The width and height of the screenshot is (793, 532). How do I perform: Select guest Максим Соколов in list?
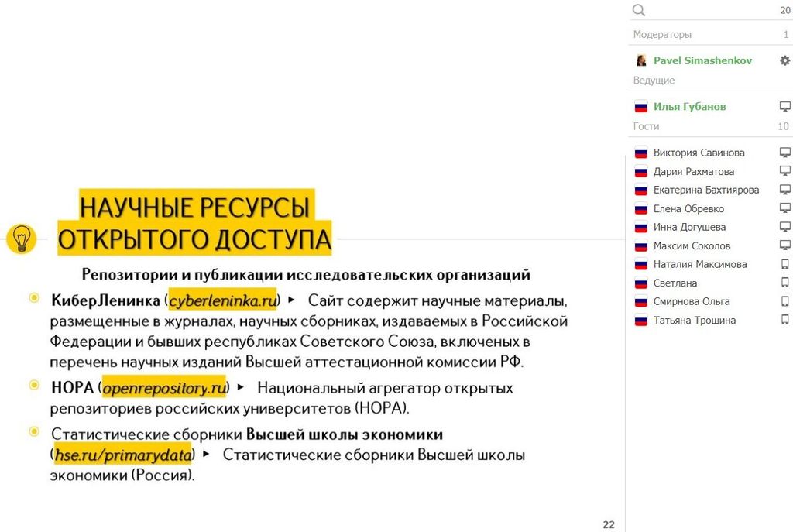pos(692,245)
